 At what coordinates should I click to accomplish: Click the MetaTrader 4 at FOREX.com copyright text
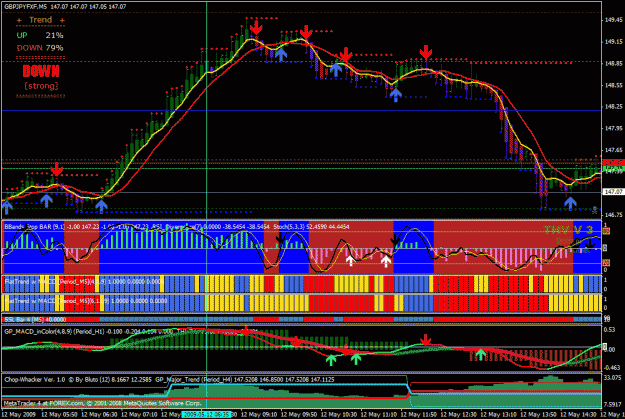[104, 403]
